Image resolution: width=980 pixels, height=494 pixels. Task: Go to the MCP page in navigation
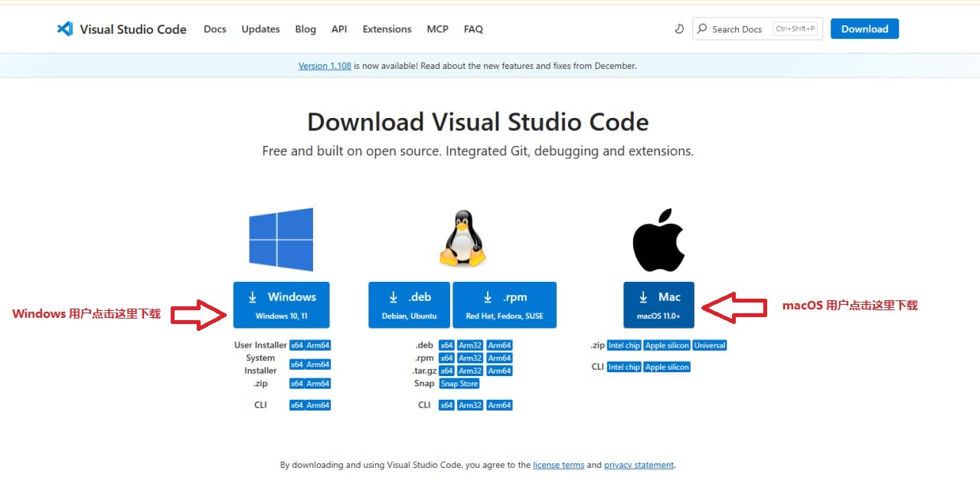click(437, 29)
